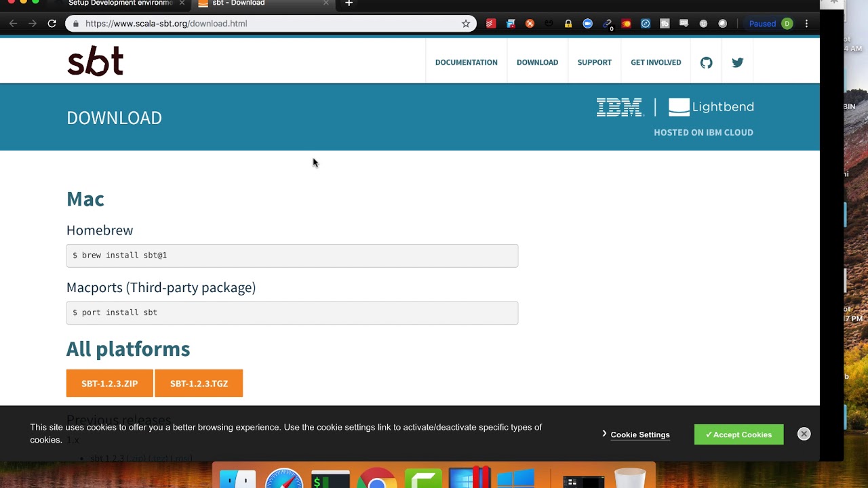Screen dimensions: 868x488
Task: Click the 'All platforms' heading
Action: [x=128, y=349]
